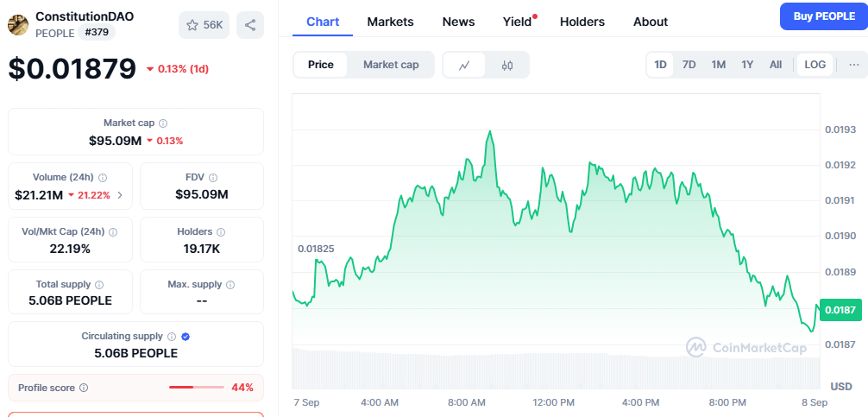Click the 8 Sep date axis label
The width and height of the screenshot is (868, 417).
815,402
